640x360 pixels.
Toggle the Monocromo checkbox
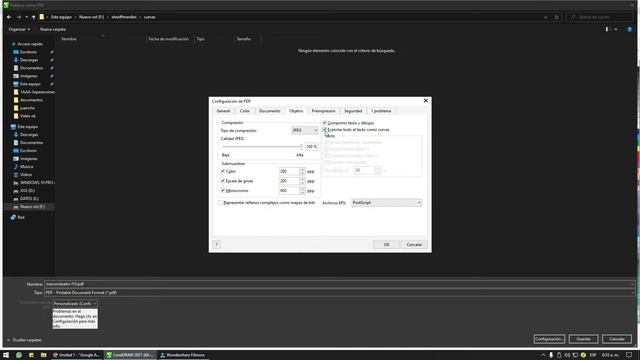[223, 191]
